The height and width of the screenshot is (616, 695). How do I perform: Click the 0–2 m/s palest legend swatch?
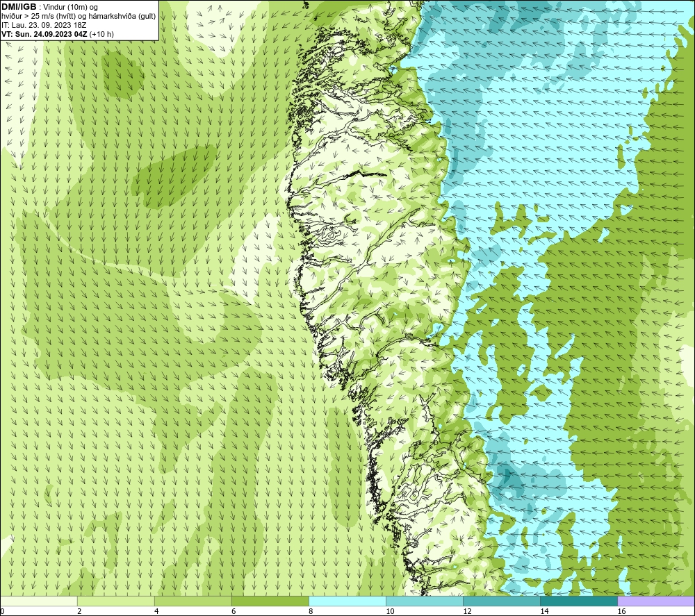click(x=39, y=601)
